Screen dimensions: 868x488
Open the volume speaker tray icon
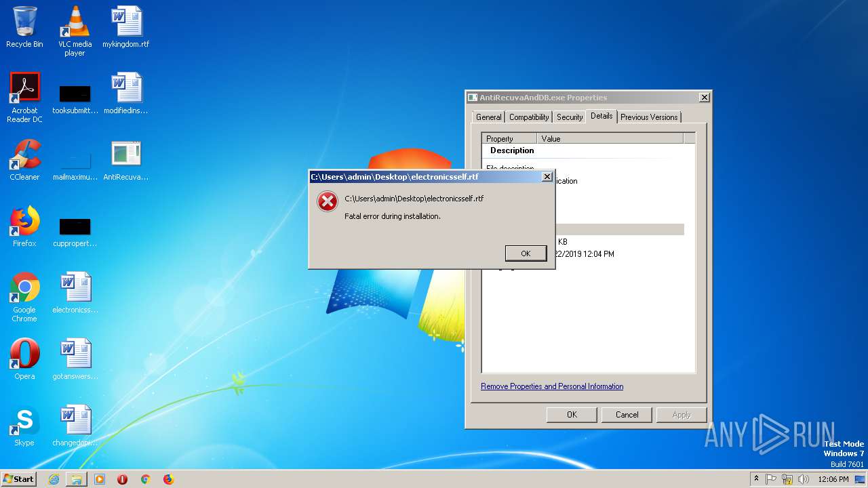[x=804, y=479]
